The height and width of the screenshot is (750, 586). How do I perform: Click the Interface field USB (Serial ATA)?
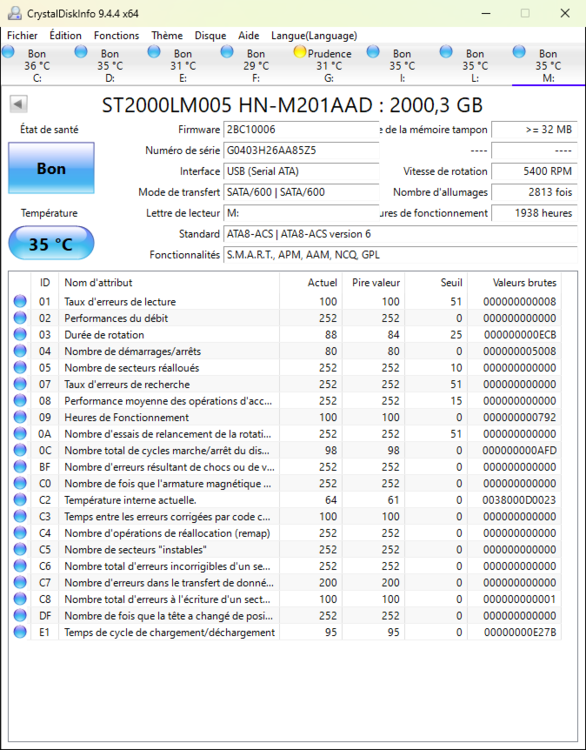(301, 171)
